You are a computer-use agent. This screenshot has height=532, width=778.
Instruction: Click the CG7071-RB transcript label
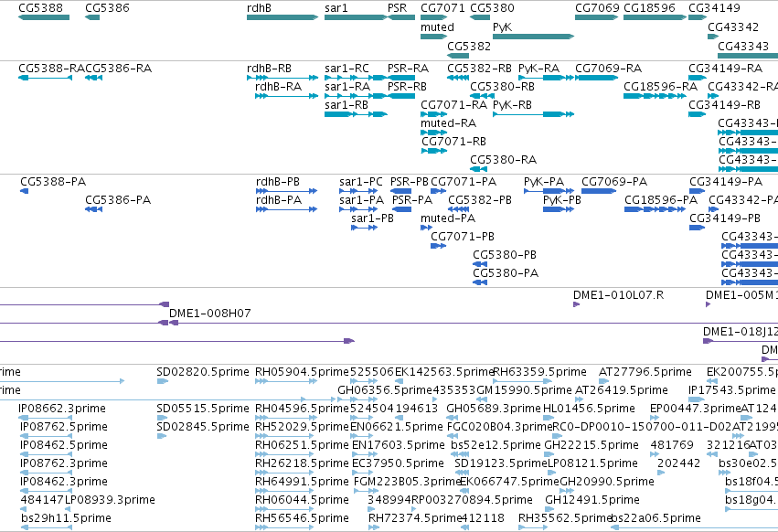[453, 142]
